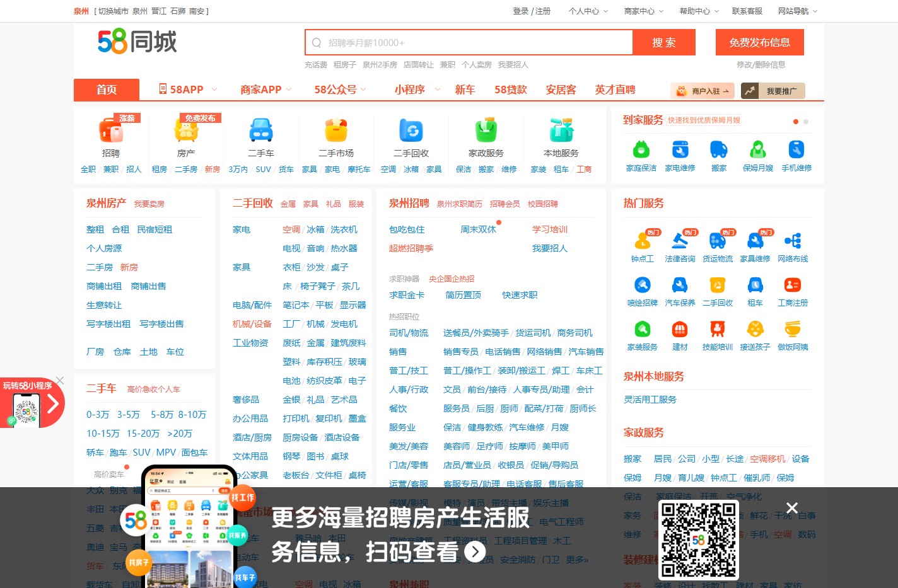The height and width of the screenshot is (588, 898).
Task: Open the 包吃包住 job link
Action: [x=407, y=229]
